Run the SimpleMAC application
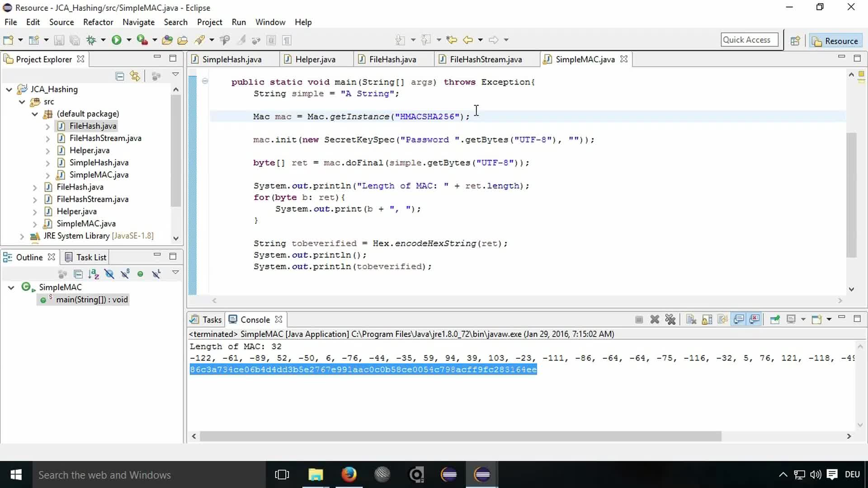868x488 pixels. tap(117, 40)
